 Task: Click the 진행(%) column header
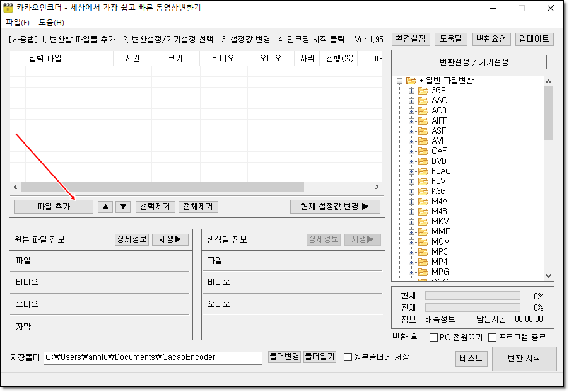click(x=339, y=59)
